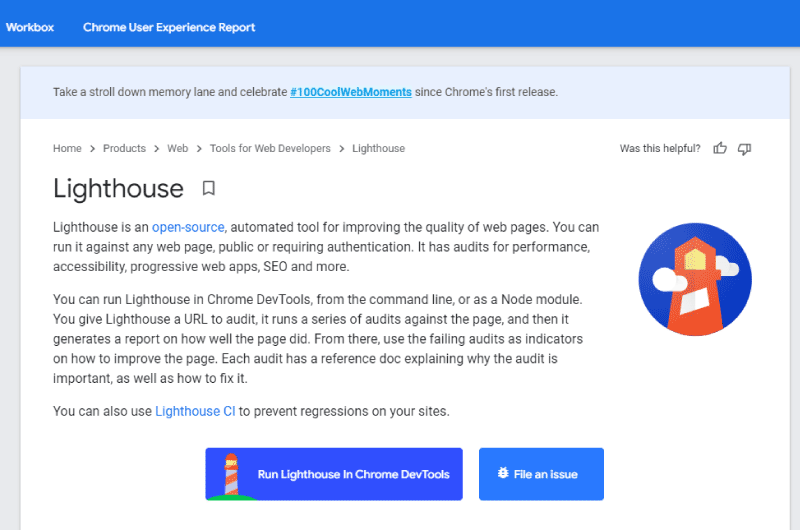Go to Web breadcrumb
The width and height of the screenshot is (800, 530).
(x=178, y=148)
